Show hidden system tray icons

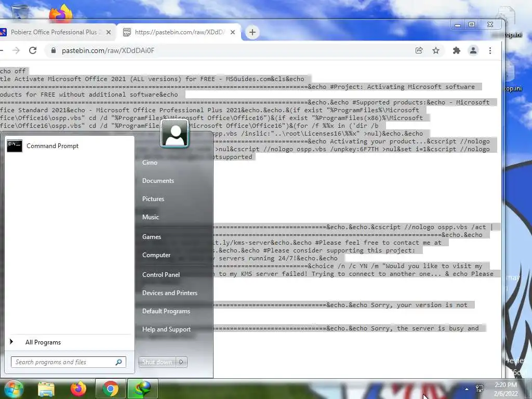coord(467,390)
